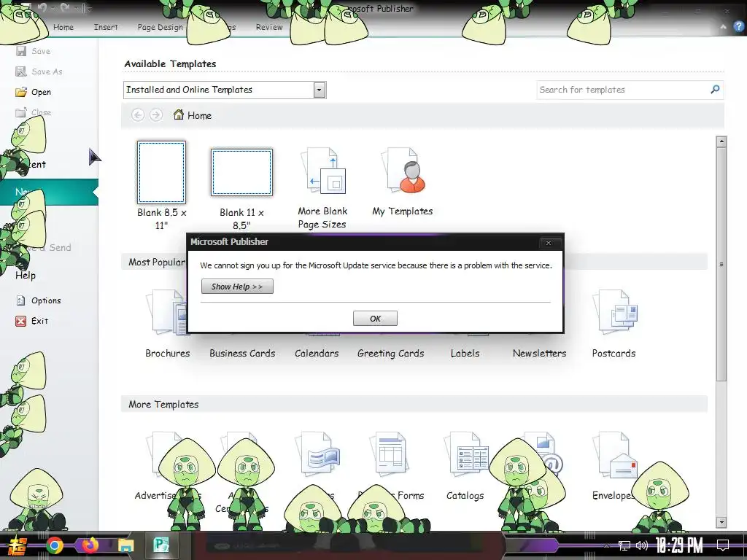Click Open in the backstage menu
The width and height of the screenshot is (747, 560).
click(x=34, y=92)
